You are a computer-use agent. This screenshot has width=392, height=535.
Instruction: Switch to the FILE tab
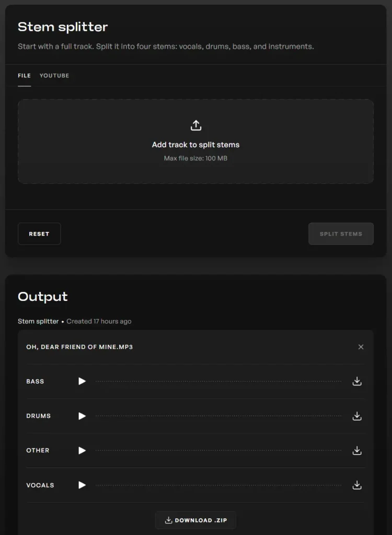(24, 75)
